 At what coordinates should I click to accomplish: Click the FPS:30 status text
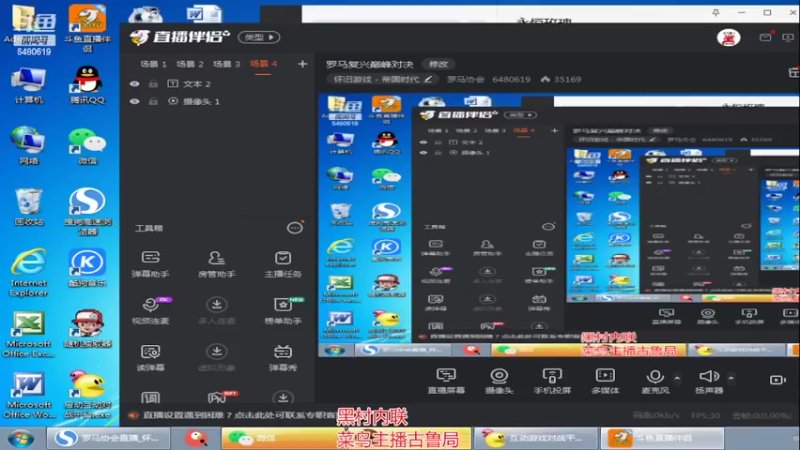point(706,415)
